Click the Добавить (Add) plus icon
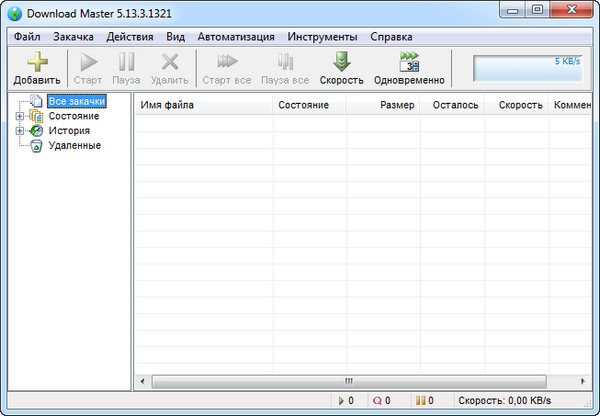 click(x=37, y=62)
